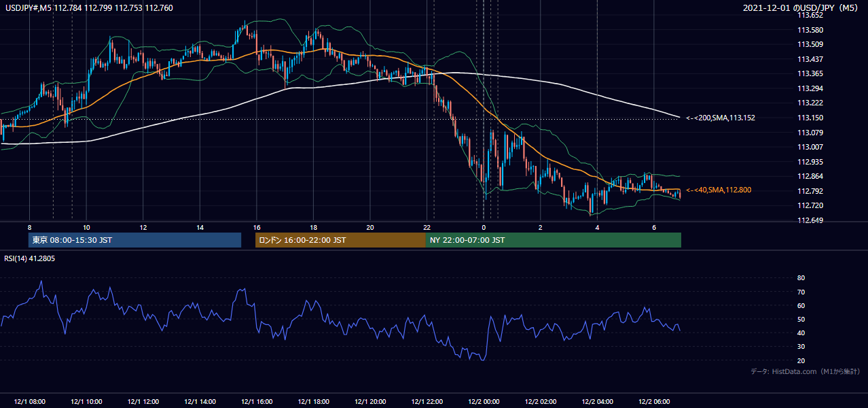Click the 113.580 price axis label
The image size is (868, 408).
click(x=810, y=30)
